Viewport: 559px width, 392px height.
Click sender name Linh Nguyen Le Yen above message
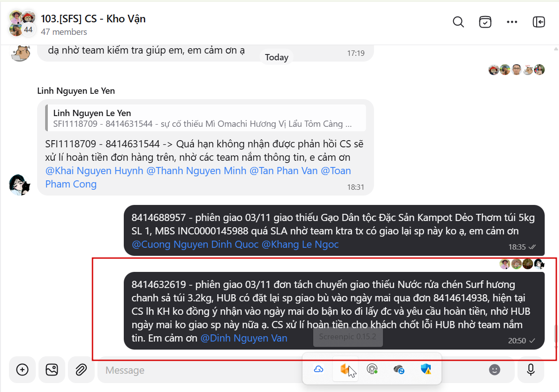pyautogui.click(x=76, y=91)
